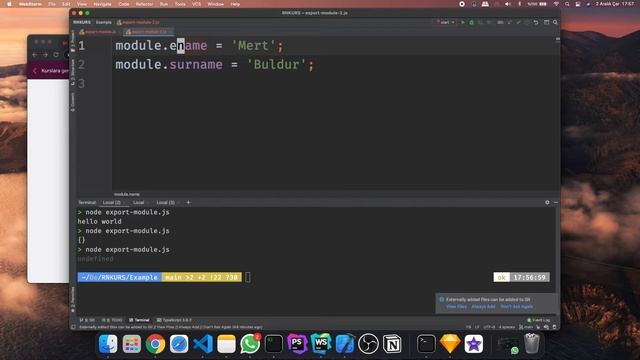Click View Files link in Git notification
This screenshot has width=640, height=360.
pos(456,307)
